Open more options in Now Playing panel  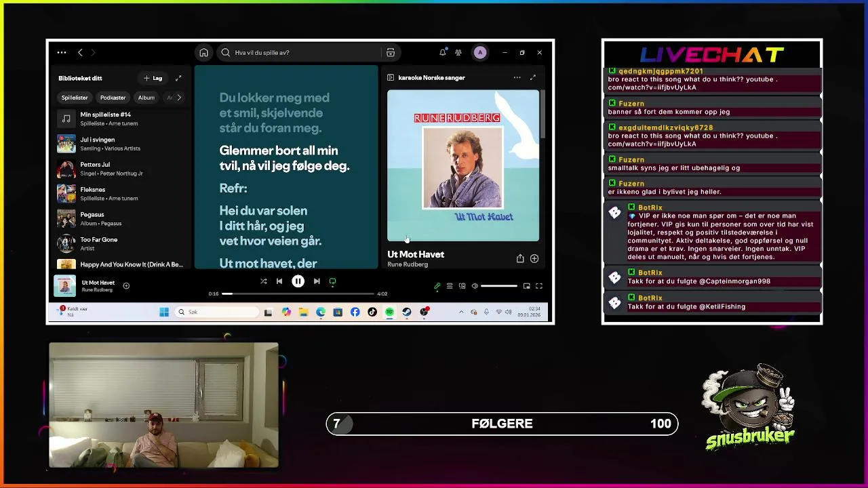click(x=517, y=77)
